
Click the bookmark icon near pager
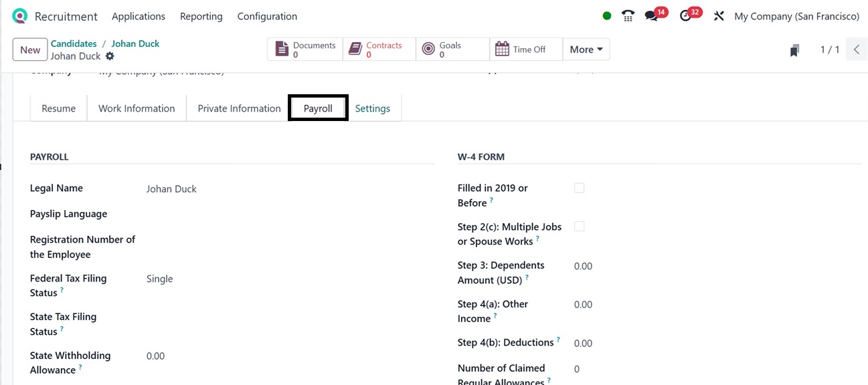(794, 50)
